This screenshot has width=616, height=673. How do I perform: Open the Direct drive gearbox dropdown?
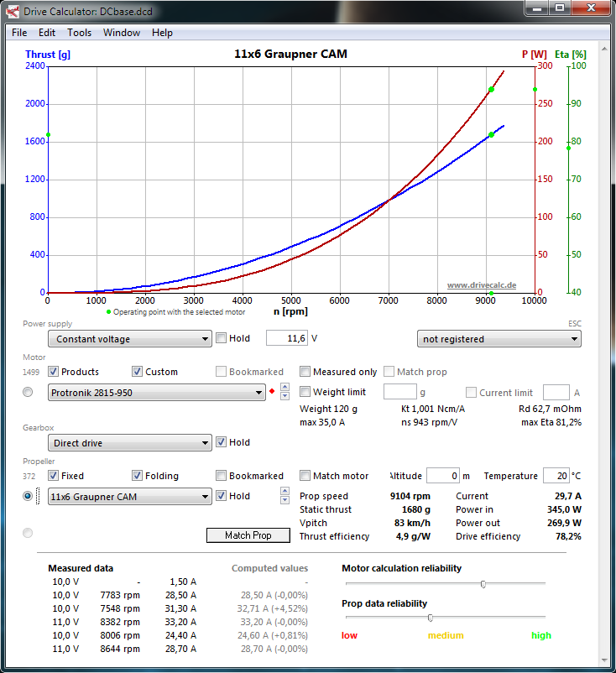click(x=129, y=443)
